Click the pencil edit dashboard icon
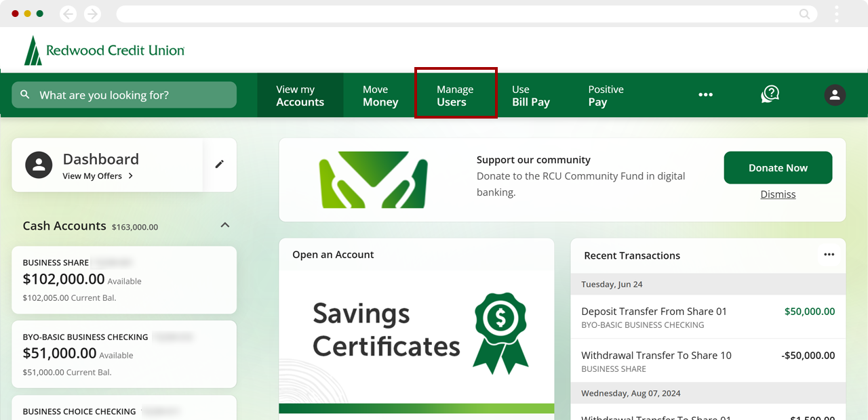 [x=220, y=164]
